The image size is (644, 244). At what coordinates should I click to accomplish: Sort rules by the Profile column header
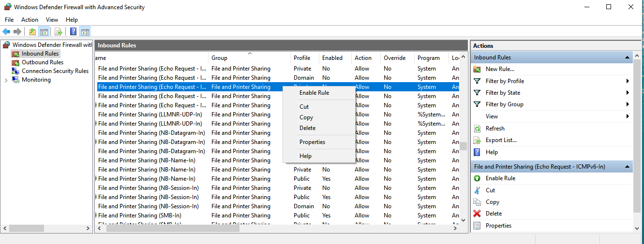click(x=304, y=58)
